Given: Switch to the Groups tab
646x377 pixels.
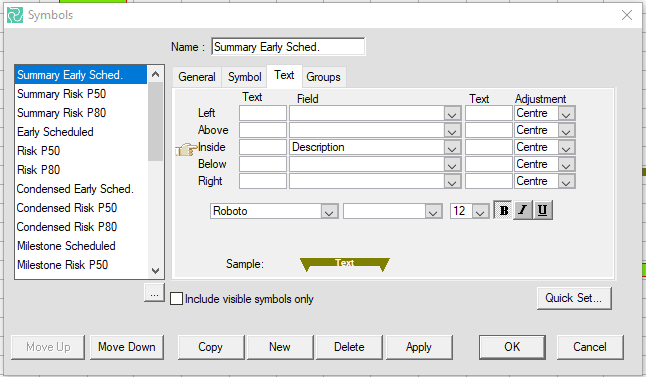Looking at the screenshot, I should click(323, 77).
